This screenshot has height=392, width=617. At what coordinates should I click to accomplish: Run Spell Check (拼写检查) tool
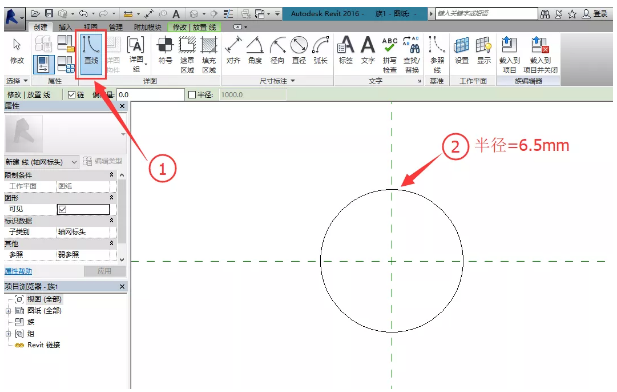[390, 54]
